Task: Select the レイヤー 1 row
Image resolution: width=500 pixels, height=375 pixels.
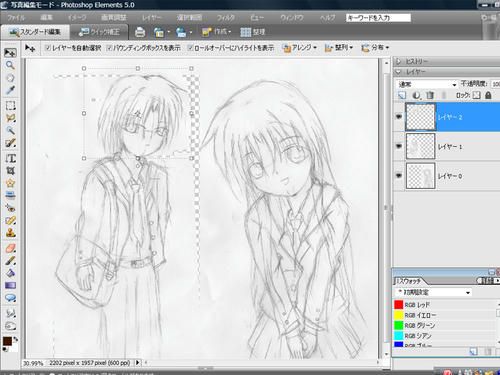Action: [447, 146]
